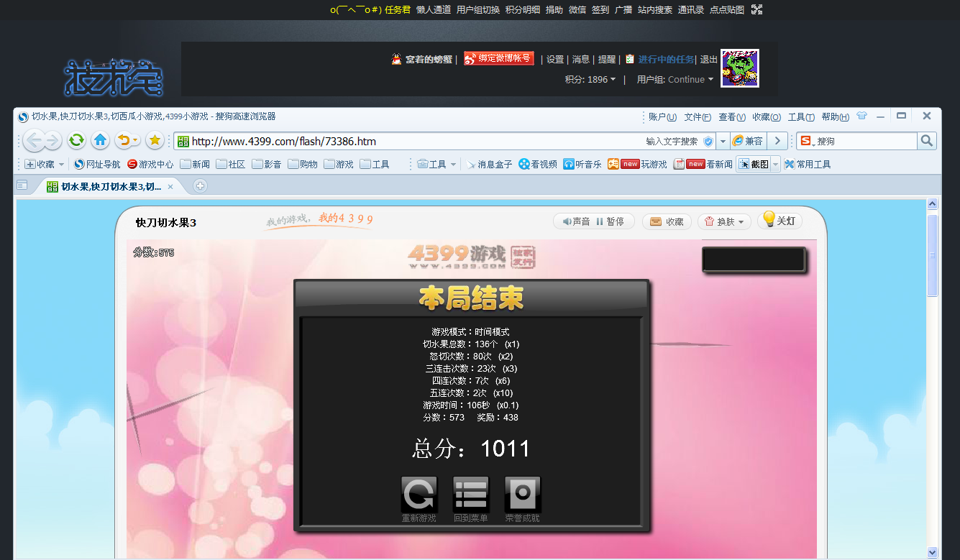Image resolution: width=960 pixels, height=560 pixels.
Task: Toggle game sound (声音)
Action: point(577,221)
